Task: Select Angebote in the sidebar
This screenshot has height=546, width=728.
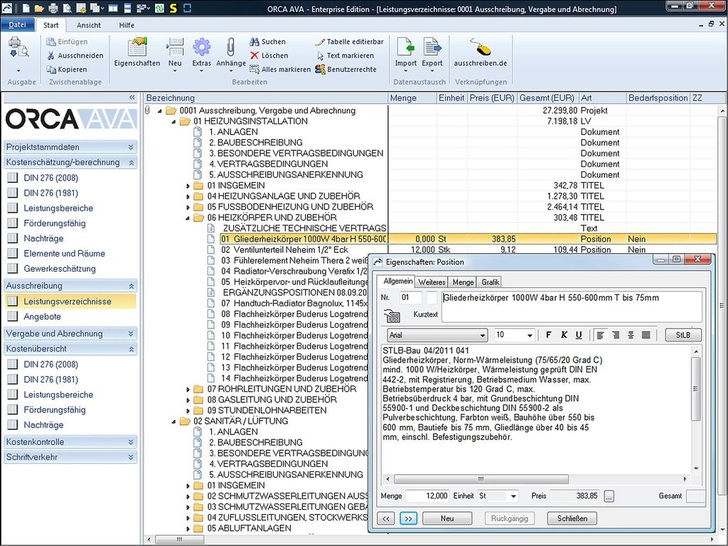Action: click(x=42, y=317)
